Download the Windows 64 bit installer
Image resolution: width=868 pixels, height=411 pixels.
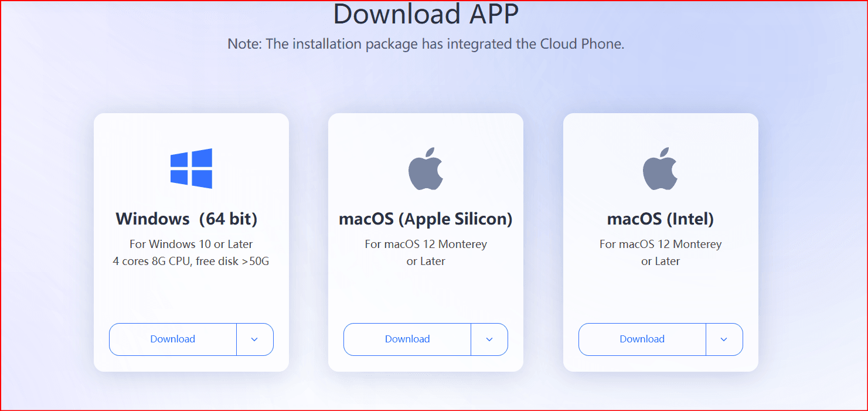point(173,339)
